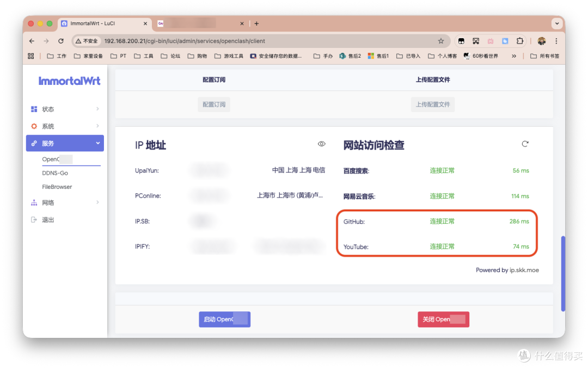Viewport: 588px width, 368px height.
Task: Open the 游戏工具 bookmark folder
Action: 229,56
